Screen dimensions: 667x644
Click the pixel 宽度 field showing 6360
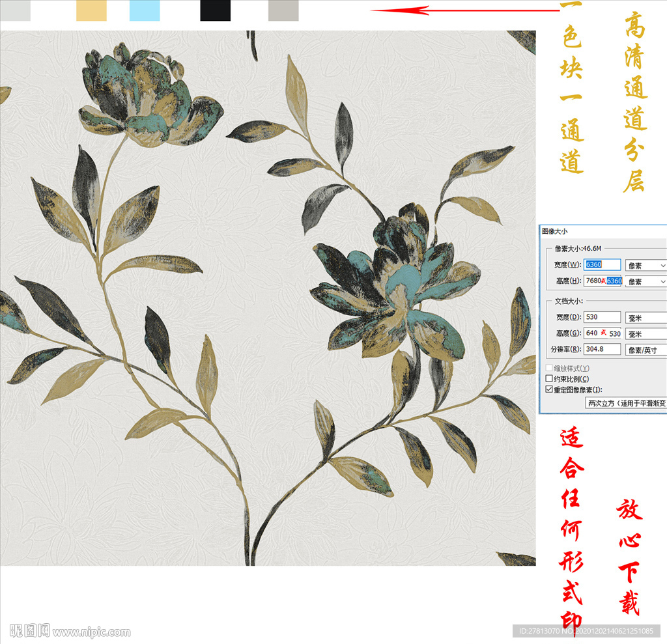602,264
